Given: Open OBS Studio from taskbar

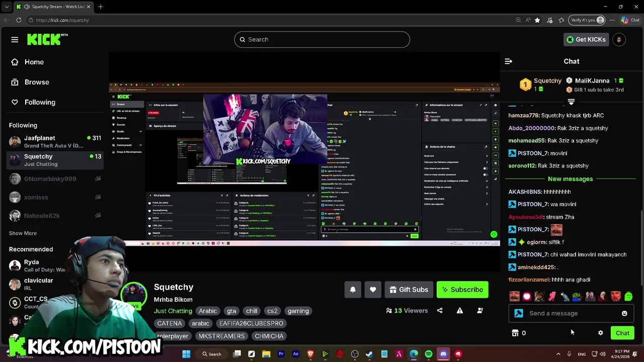Looking at the screenshot, I should tap(355, 354).
